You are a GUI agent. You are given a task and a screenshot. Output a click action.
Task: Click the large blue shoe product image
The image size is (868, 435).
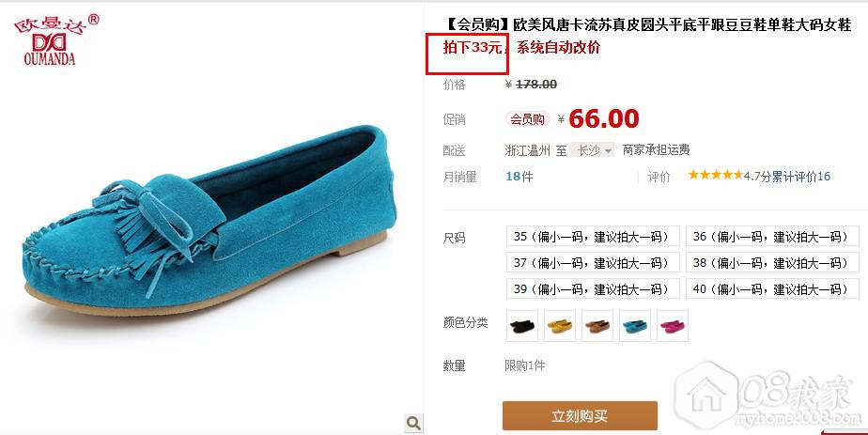point(211,222)
